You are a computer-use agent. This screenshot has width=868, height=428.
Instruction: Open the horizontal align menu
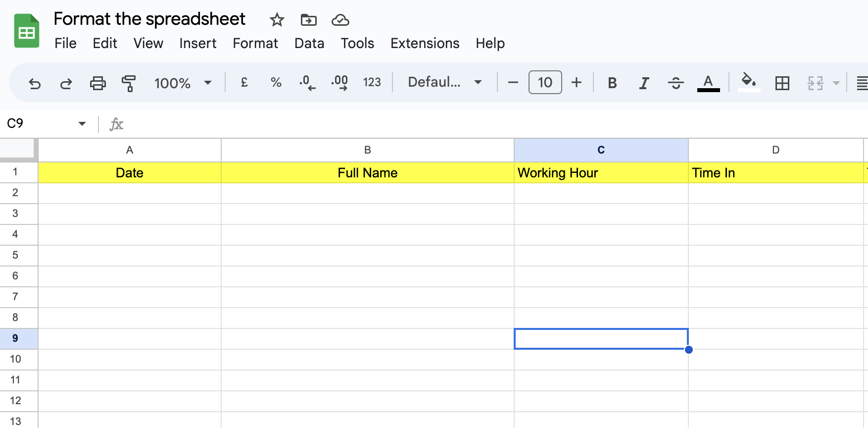(862, 83)
